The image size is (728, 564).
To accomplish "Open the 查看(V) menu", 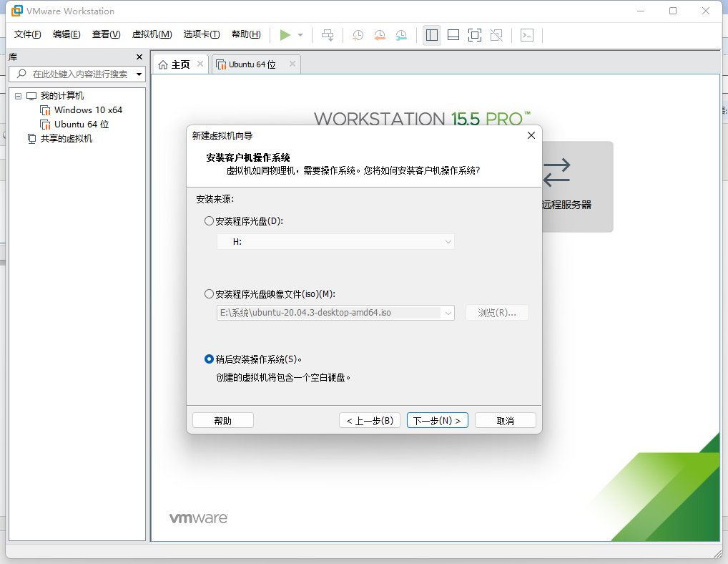I will pyautogui.click(x=106, y=34).
